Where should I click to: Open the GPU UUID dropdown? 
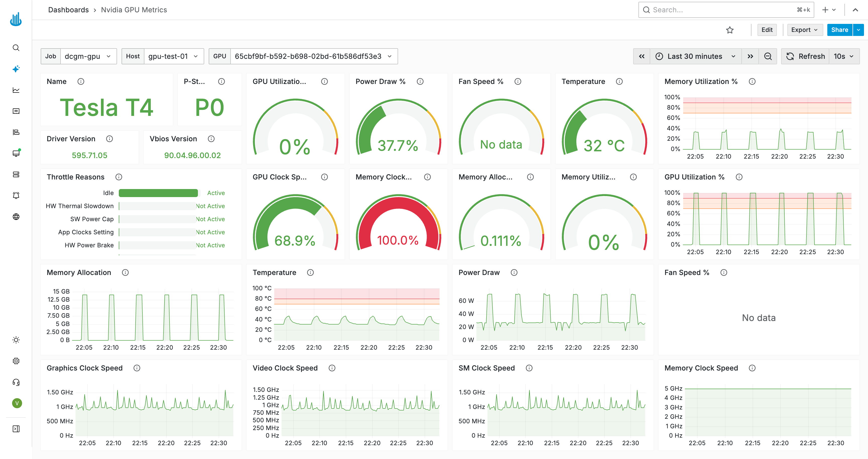(x=314, y=56)
